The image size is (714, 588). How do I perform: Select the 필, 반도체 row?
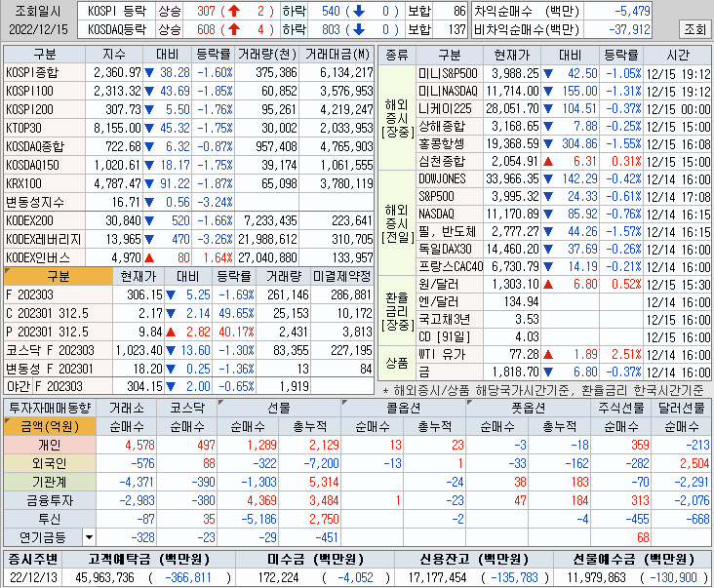(x=564, y=232)
